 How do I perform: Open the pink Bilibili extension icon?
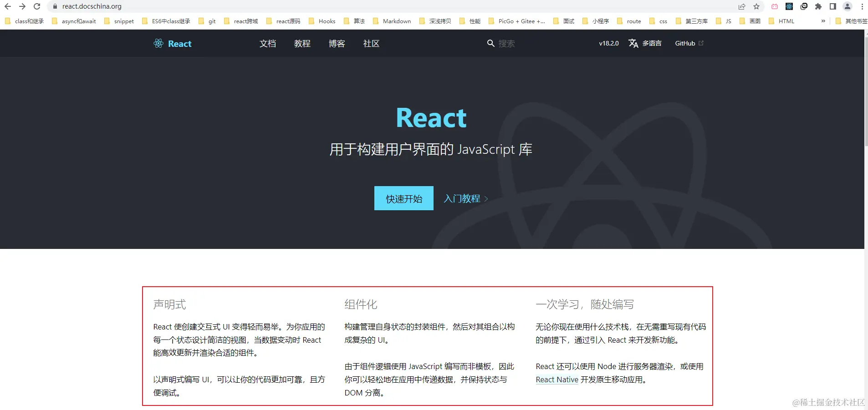tap(775, 6)
